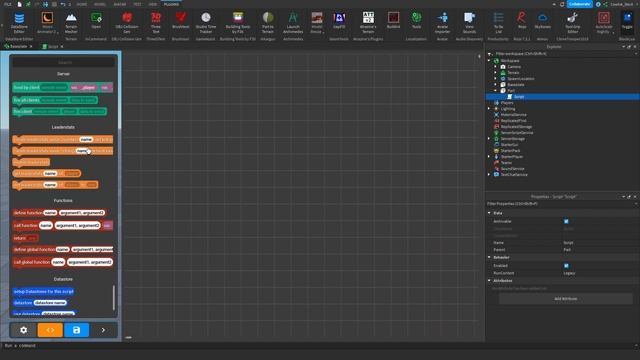This screenshot has height=360, width=640.
Task: Open block editor settings gear
Action: coord(24,330)
